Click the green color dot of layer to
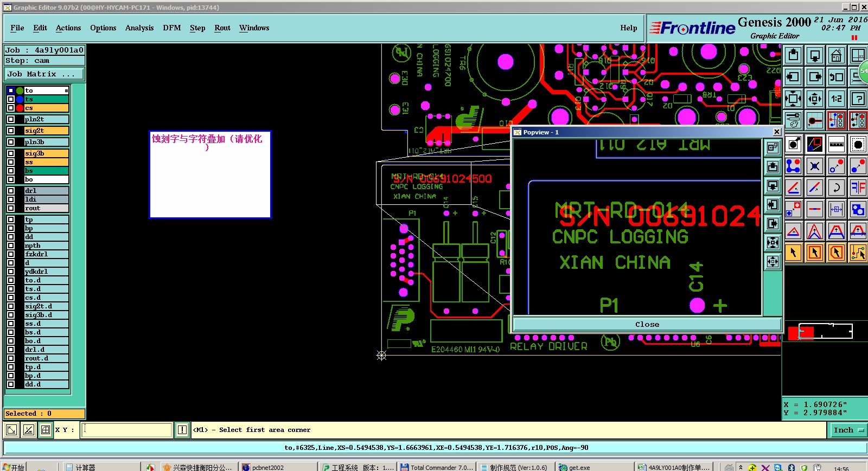The width and height of the screenshot is (868, 471). 20,91
